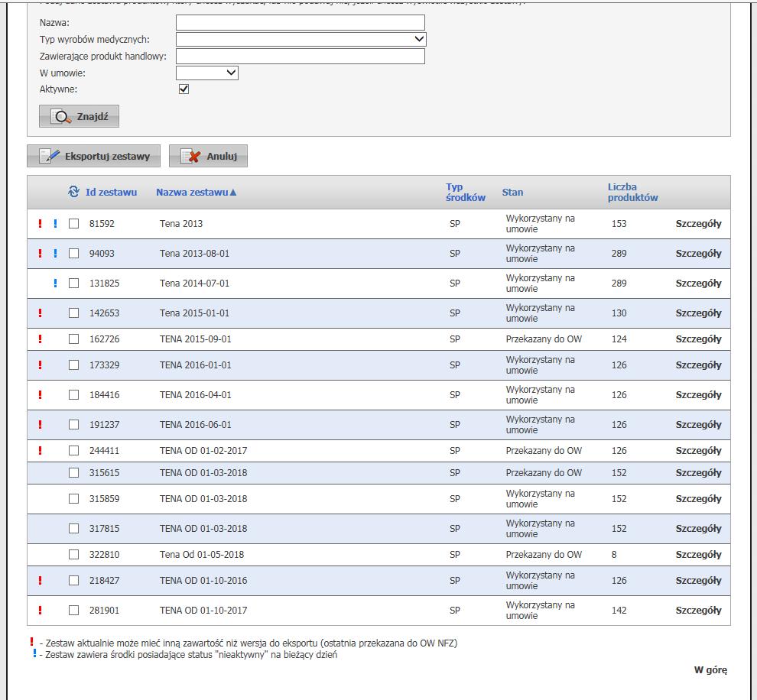Click the red exclamation mark in row 281901

[x=40, y=611]
